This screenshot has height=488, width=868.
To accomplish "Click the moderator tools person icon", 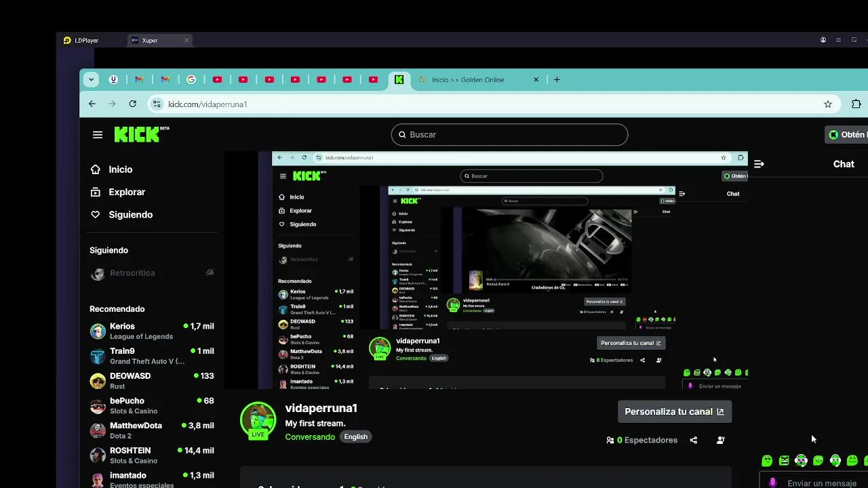I will 720,440.
